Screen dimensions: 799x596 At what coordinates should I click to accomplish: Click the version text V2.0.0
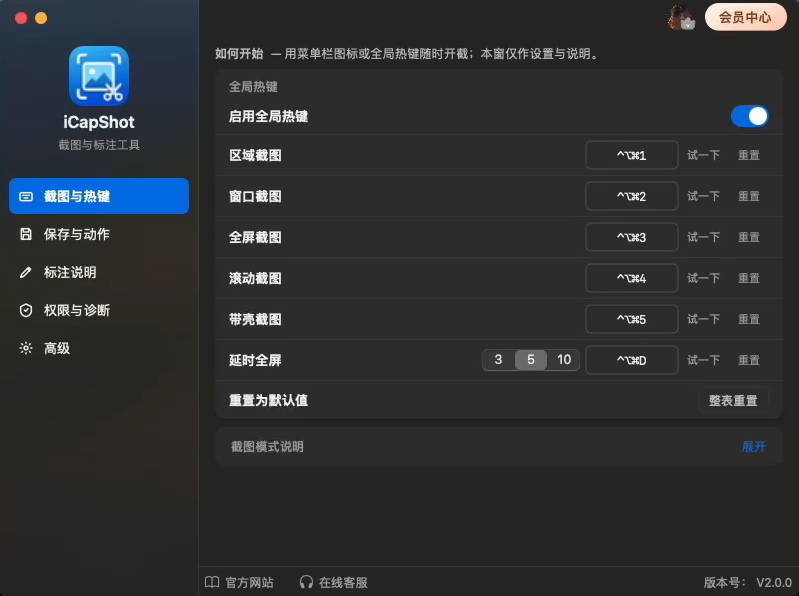pos(774,583)
